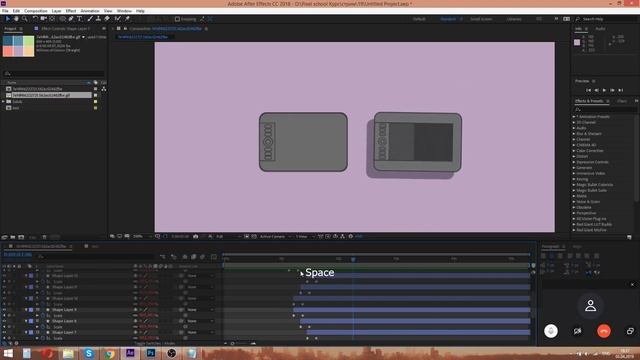Select the Zoom magnifier tool
The width and height of the screenshot is (640, 360).
(24, 19)
